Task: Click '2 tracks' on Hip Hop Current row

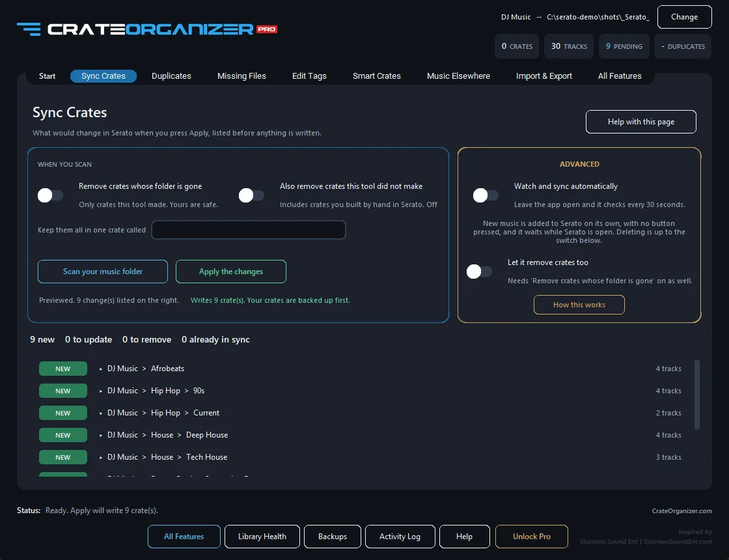Action: coord(668,413)
